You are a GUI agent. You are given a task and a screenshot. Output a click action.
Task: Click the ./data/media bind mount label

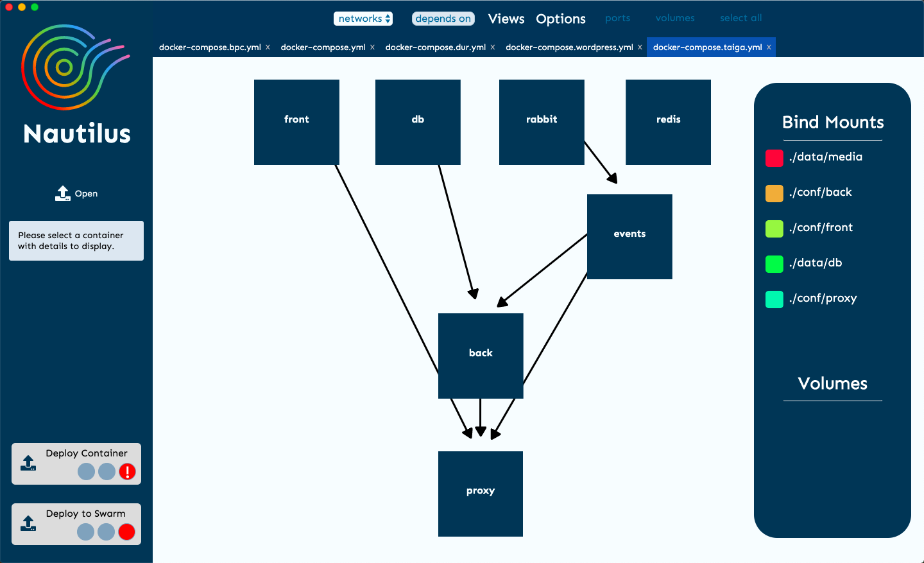[826, 157]
